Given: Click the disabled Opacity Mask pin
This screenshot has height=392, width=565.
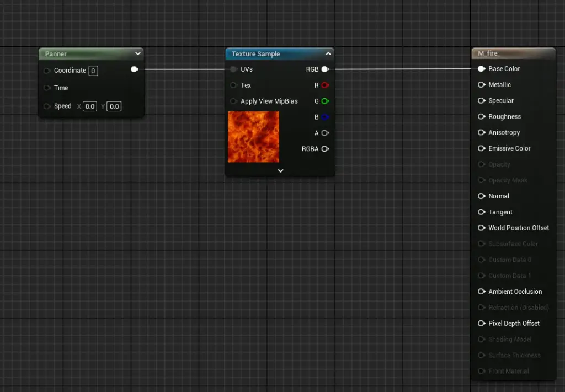Looking at the screenshot, I should [x=481, y=180].
